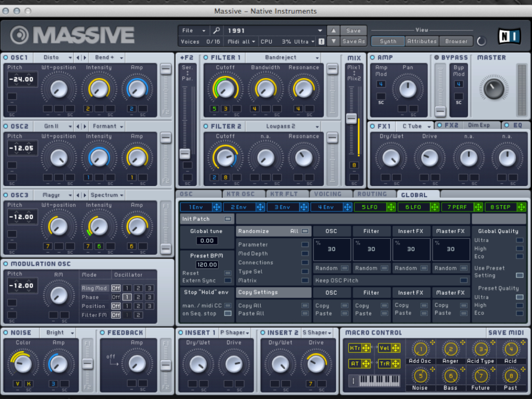Viewport: 532px width, 399px height.
Task: Open Filter 1 Bandreject type dropdown
Action: point(283,57)
